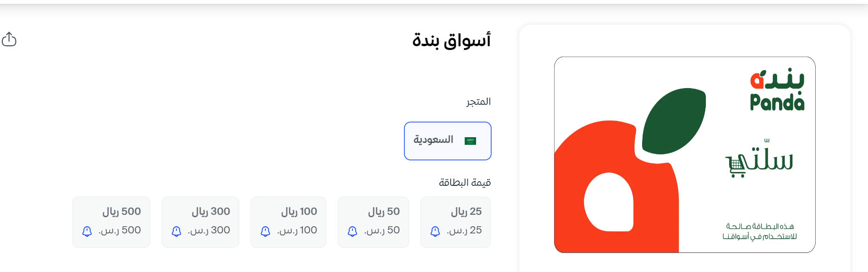This screenshot has height=272, width=868.
Task: Choose the 100 ريال card value
Action: point(288,222)
